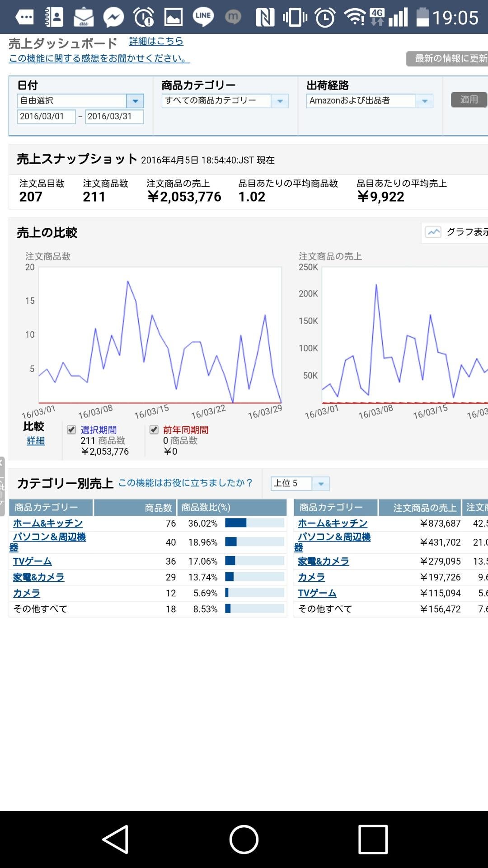Tap the NFC status icon
This screenshot has height=868, width=488.
click(265, 18)
